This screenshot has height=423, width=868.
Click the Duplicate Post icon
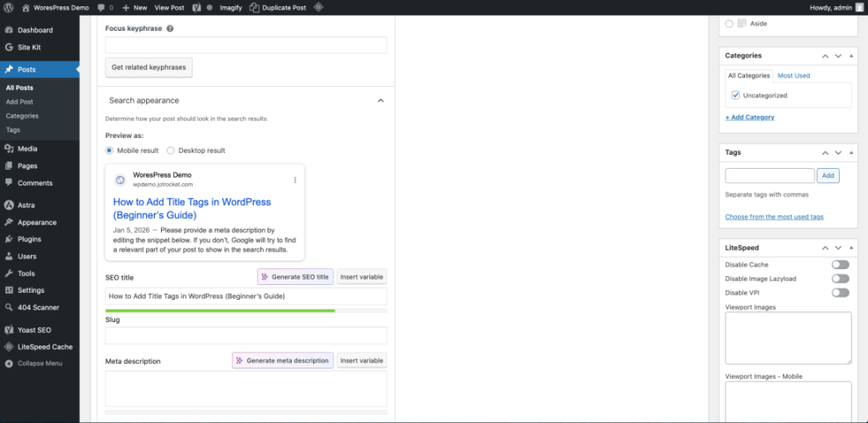254,8
